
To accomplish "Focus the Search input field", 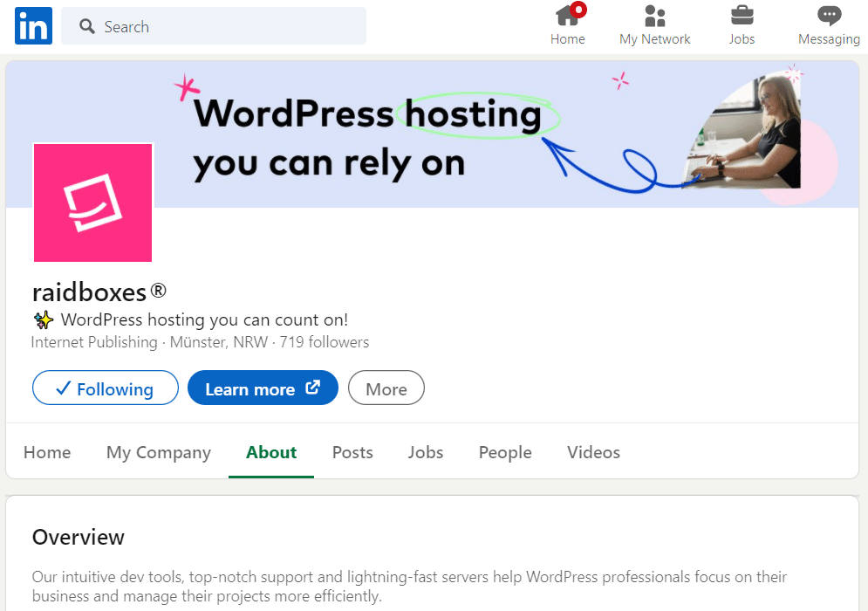I will (214, 26).
